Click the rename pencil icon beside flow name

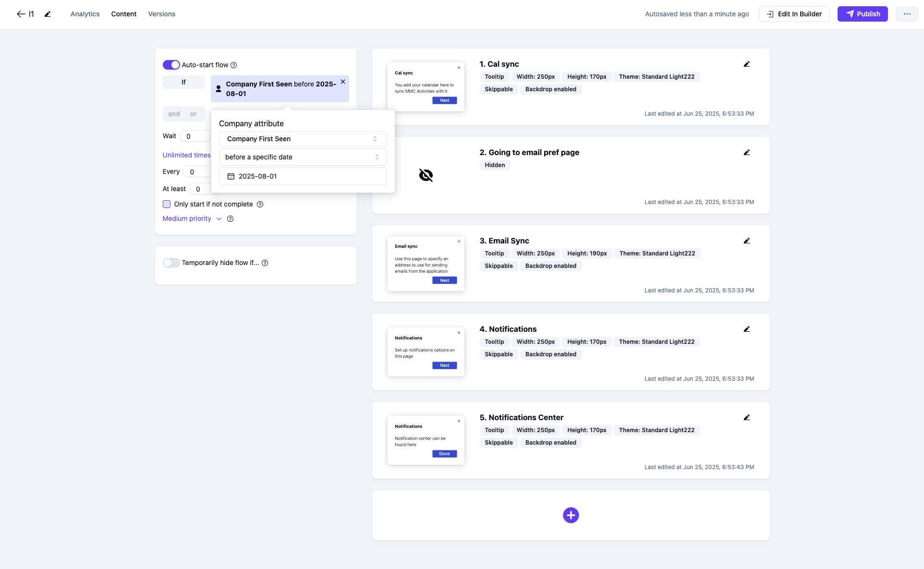[48, 14]
